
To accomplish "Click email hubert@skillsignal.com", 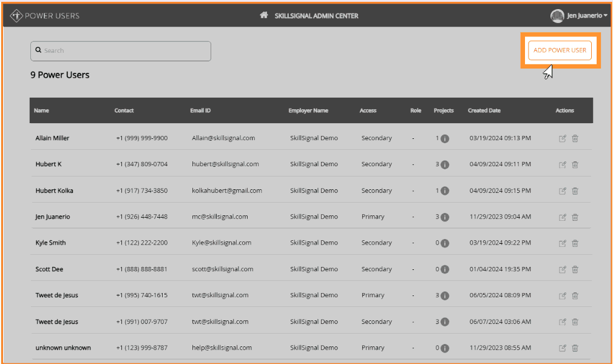I will point(225,164).
